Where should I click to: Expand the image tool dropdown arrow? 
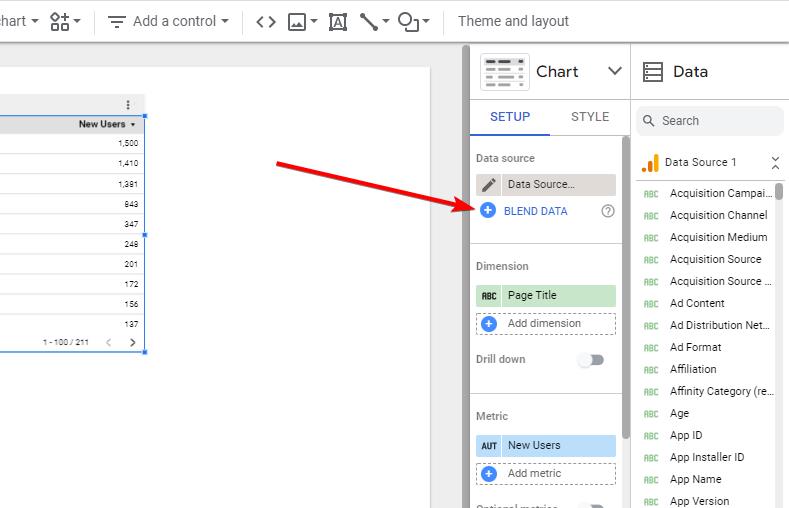coord(314,21)
